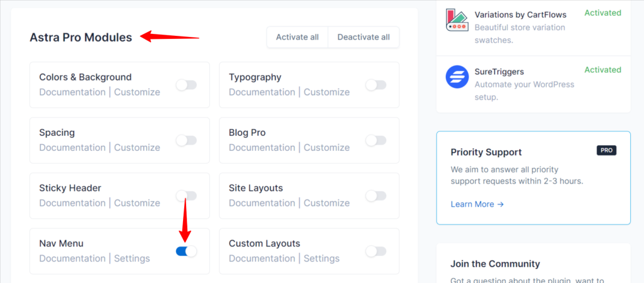Screen dimensions: 644x283
Task: Click the SureTriggers plugin title
Action: pyautogui.click(x=499, y=72)
